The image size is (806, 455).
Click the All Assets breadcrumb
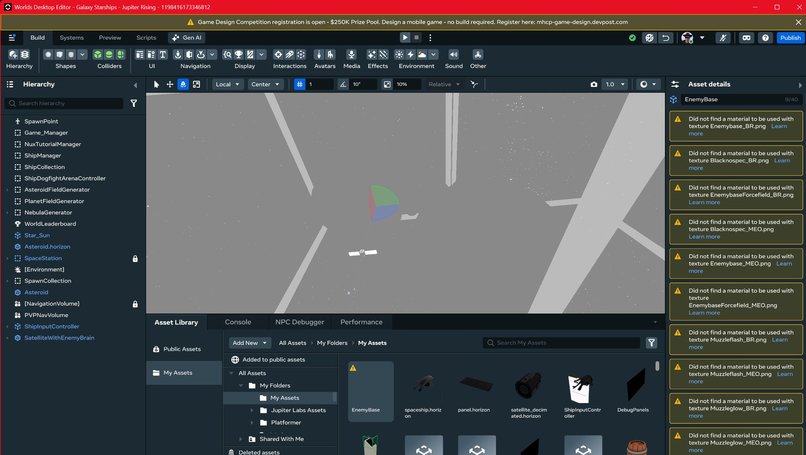pyautogui.click(x=292, y=343)
